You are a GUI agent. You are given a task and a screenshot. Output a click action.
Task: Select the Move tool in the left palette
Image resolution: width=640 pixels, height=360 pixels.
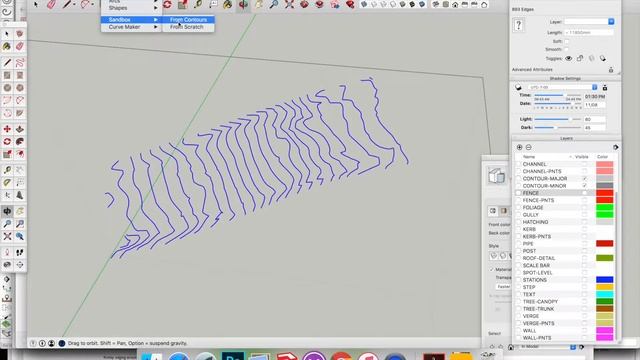point(7,129)
